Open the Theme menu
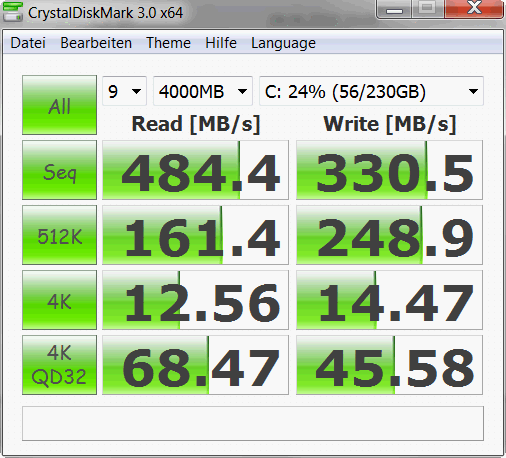The image size is (506, 458). (x=168, y=43)
